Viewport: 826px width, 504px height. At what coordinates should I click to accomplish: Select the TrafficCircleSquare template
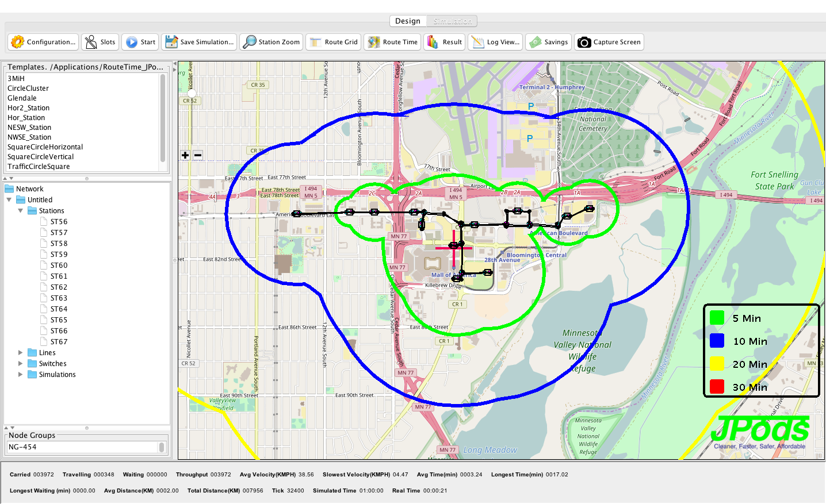(39, 167)
